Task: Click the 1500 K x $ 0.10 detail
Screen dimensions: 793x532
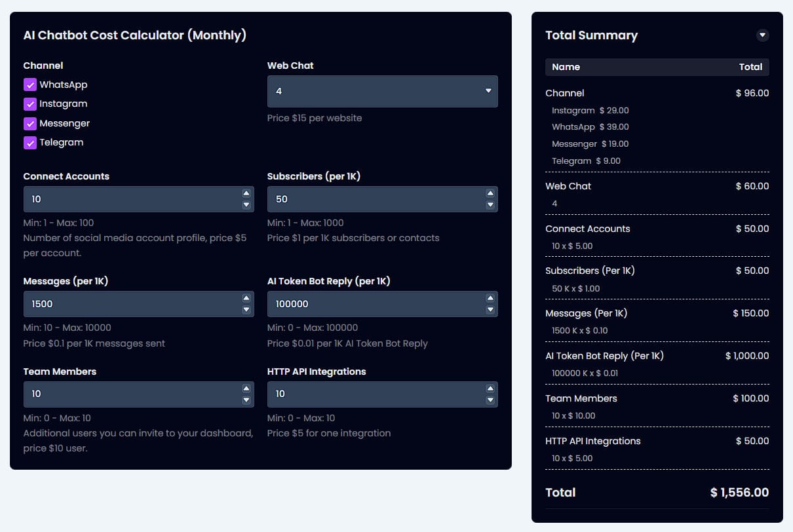Action: 579,331
